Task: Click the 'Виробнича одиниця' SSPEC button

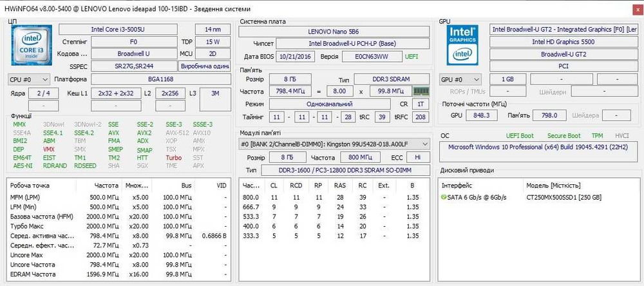Action: point(204,66)
